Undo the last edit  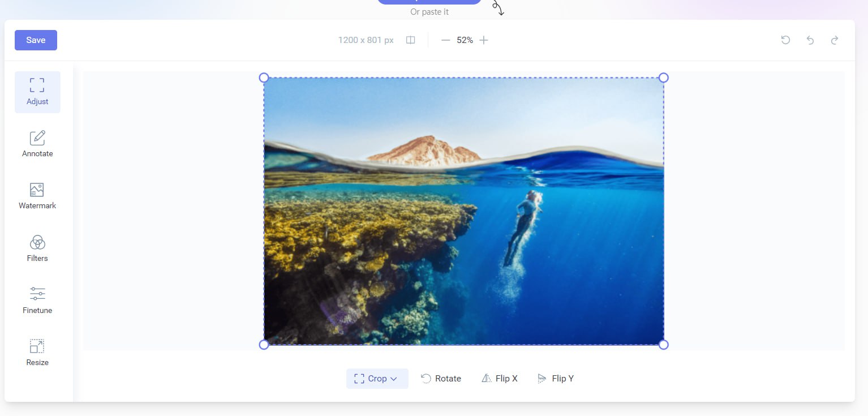[x=810, y=40]
